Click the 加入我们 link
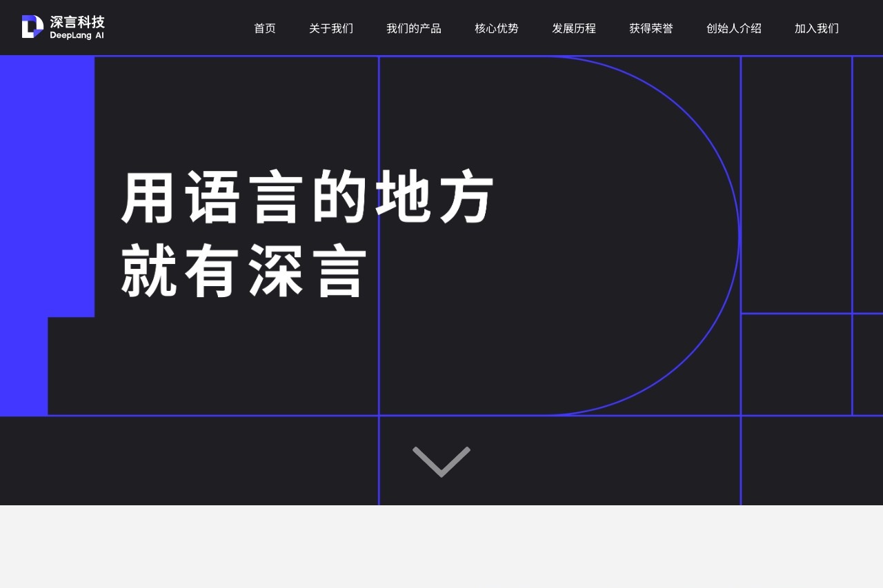The image size is (883, 588). pyautogui.click(x=816, y=28)
